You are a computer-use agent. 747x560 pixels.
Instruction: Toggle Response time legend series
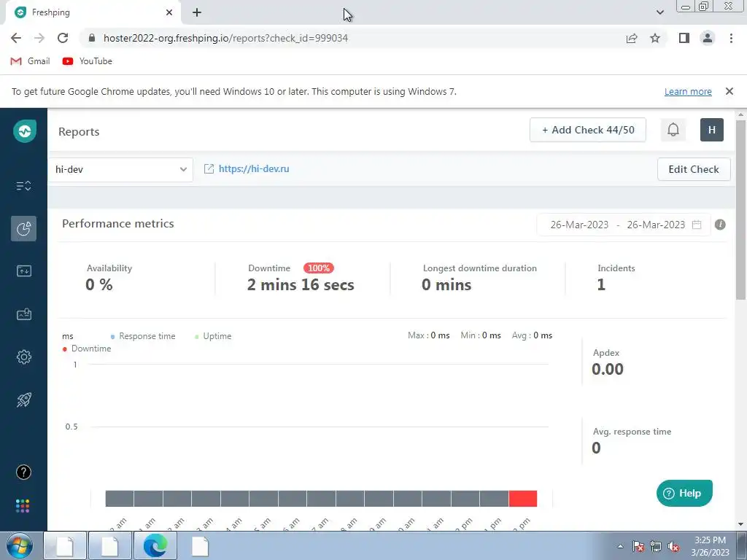click(x=143, y=336)
